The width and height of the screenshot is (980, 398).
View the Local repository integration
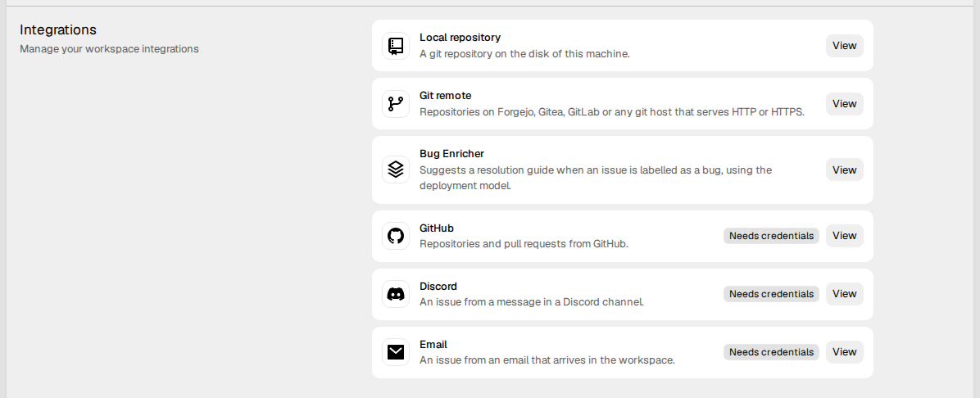tap(844, 46)
